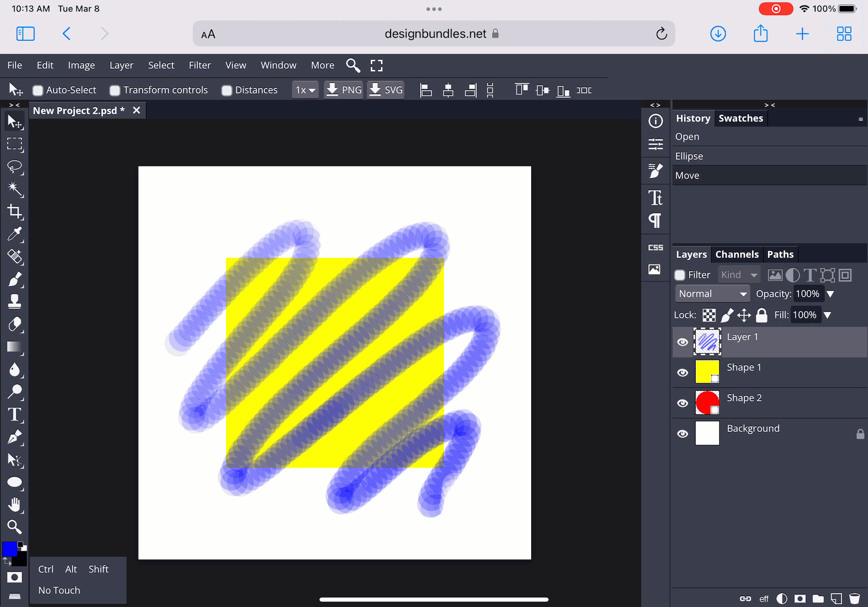Image resolution: width=868 pixels, height=607 pixels.
Task: Select the Eraser tool
Action: (15, 324)
